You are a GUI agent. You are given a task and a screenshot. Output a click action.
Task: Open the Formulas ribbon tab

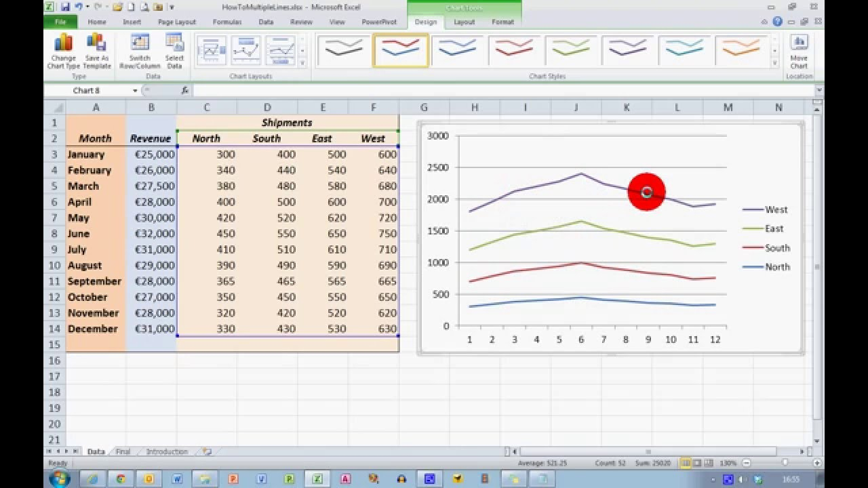228,22
